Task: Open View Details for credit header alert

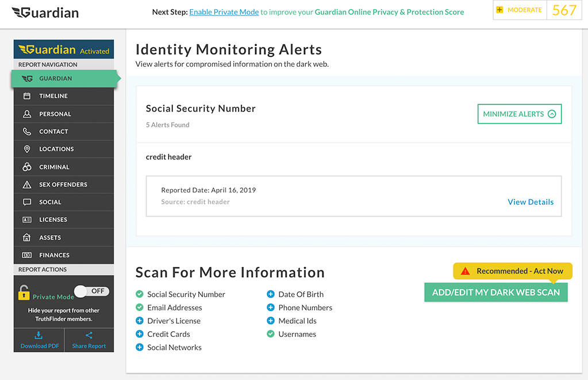Action: 531,202
